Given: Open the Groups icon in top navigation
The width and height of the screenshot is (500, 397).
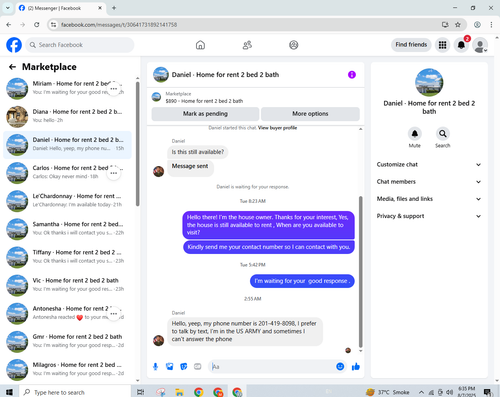Looking at the screenshot, I should coord(294,45).
